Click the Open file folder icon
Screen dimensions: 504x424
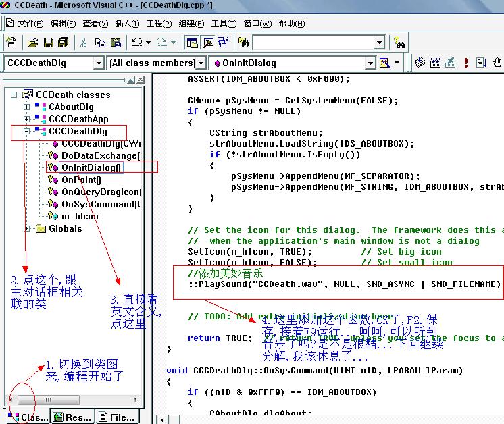point(32,43)
